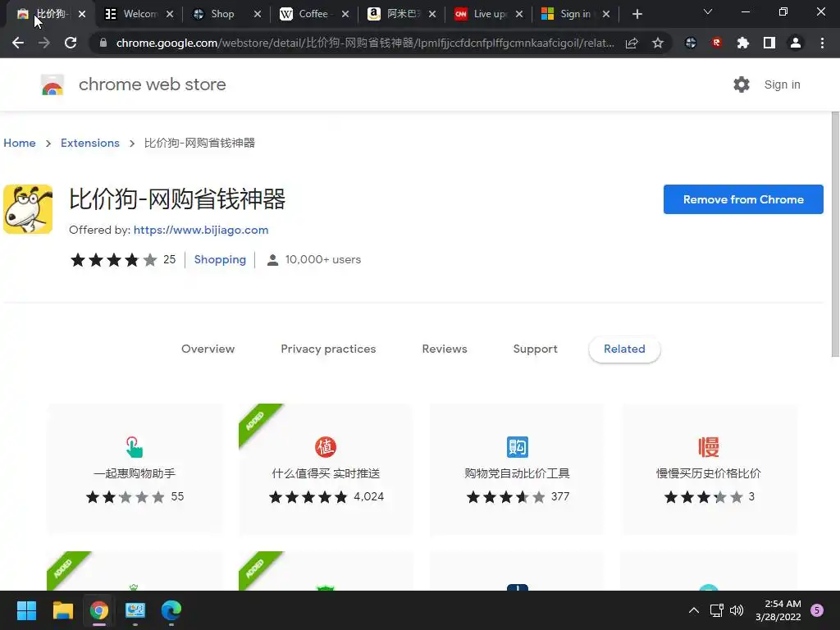840x630 pixels.
Task: Open the 什么值得买 实时推送 extension card
Action: tap(326, 468)
